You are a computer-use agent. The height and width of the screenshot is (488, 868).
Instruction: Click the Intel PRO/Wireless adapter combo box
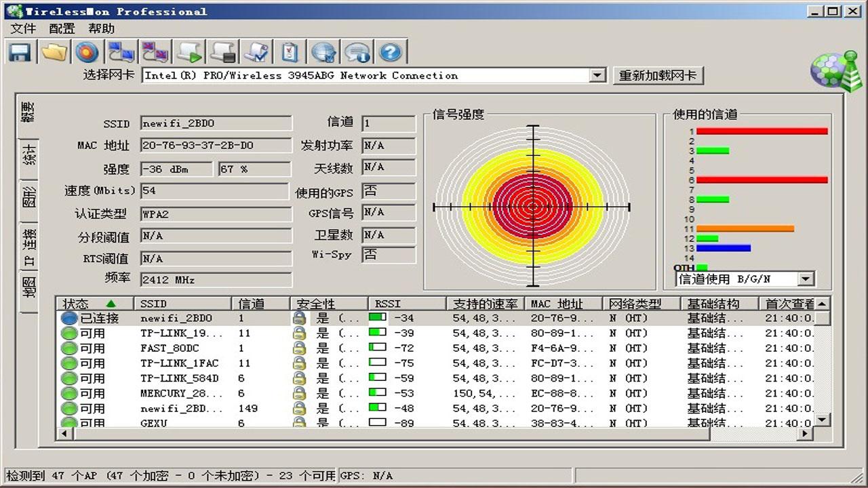click(x=374, y=76)
